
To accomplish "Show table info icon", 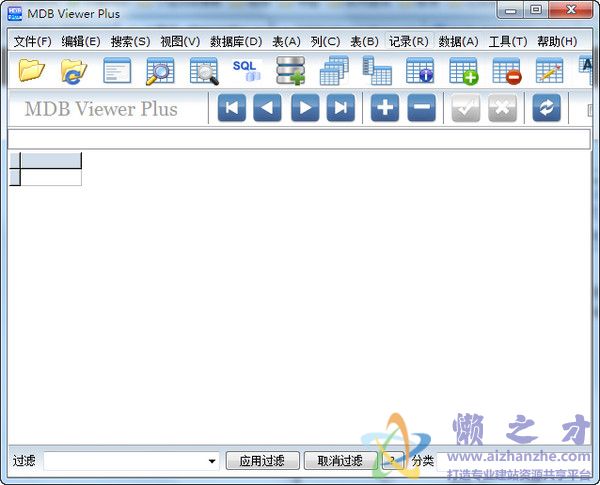I will pos(420,70).
